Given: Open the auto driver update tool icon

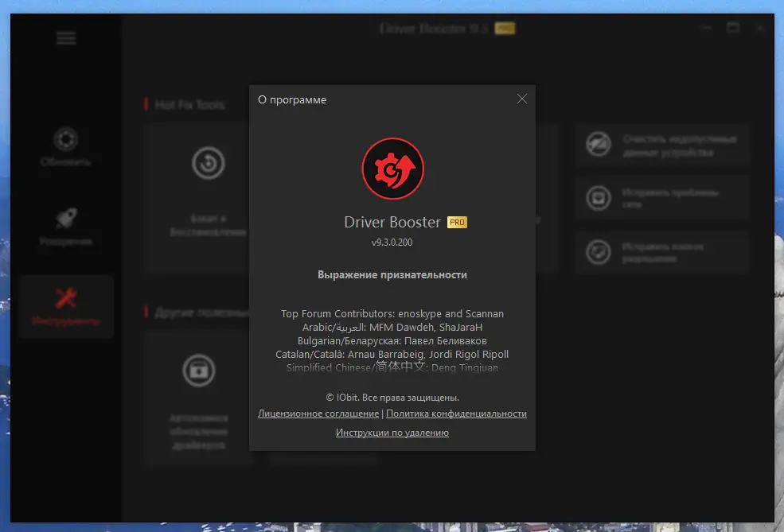Looking at the screenshot, I should click(198, 371).
